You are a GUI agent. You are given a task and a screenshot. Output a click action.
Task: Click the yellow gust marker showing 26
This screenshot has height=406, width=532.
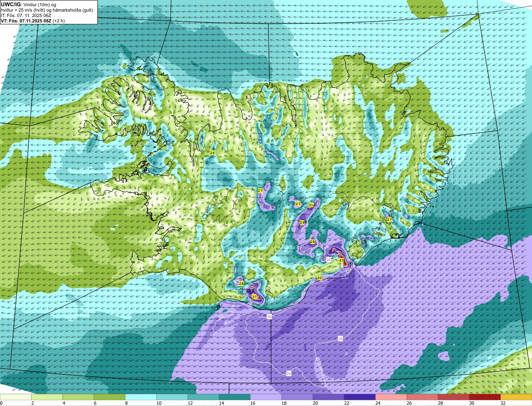tap(212, 153)
